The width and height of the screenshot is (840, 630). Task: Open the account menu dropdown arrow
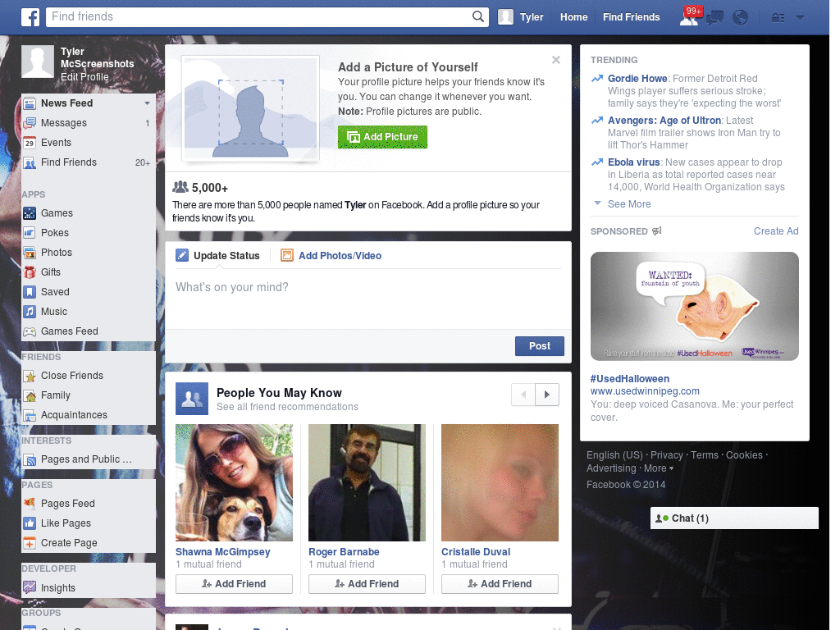pos(801,18)
